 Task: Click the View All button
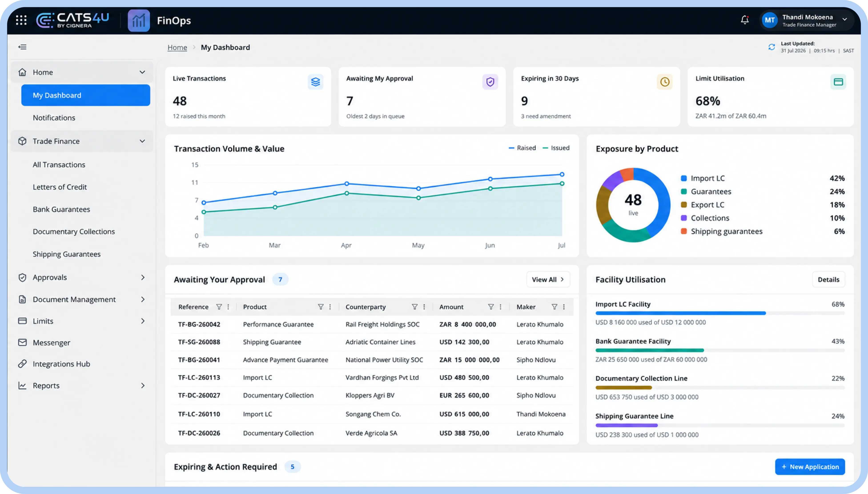coord(548,280)
